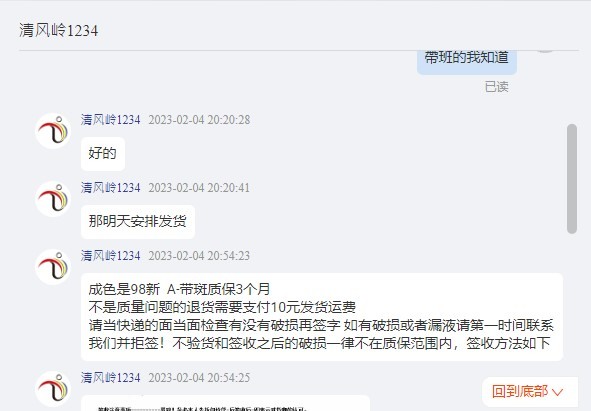Viewport: 591px width, 411px height.
Task: Click the message starting with 成色是98新
Action: 322,317
